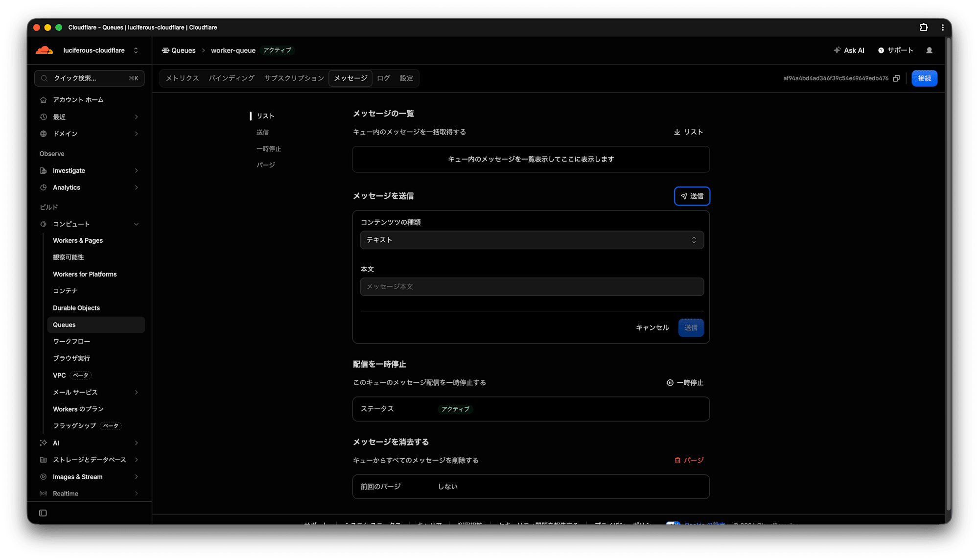The image size is (979, 560).
Task: Open Ask AI assistant
Action: point(849,50)
